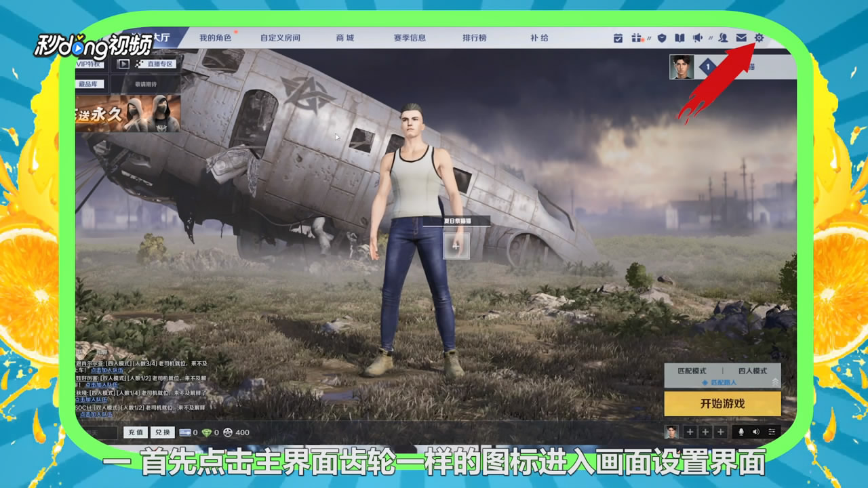Click 点击加入队伍 link in first [人数1/2] message
The height and width of the screenshot is (488, 868).
click(102, 385)
